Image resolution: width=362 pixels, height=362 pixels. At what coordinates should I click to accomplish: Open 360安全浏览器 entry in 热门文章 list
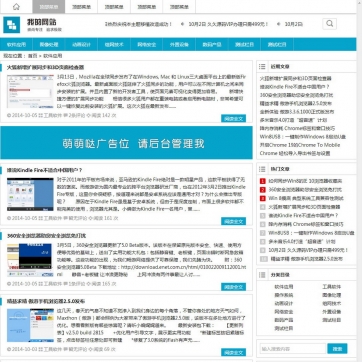tap(305, 190)
